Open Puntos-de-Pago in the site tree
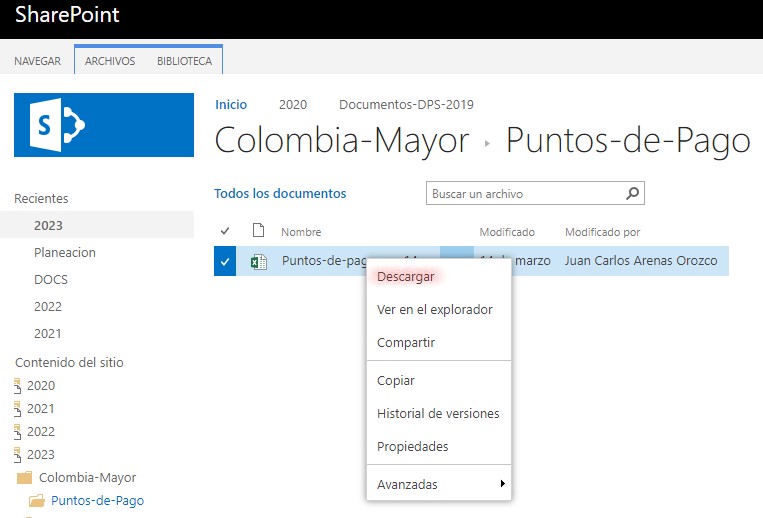This screenshot has width=763, height=518. point(97,500)
